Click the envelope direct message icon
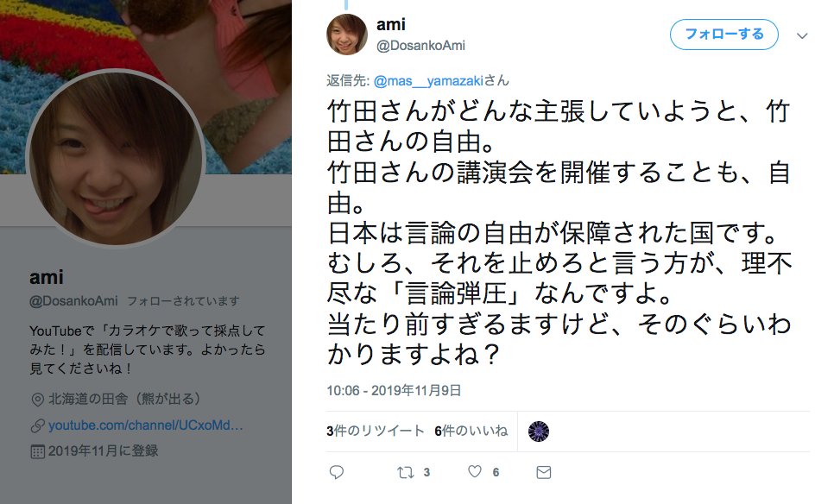Image resolution: width=834 pixels, height=504 pixels. pyautogui.click(x=544, y=472)
